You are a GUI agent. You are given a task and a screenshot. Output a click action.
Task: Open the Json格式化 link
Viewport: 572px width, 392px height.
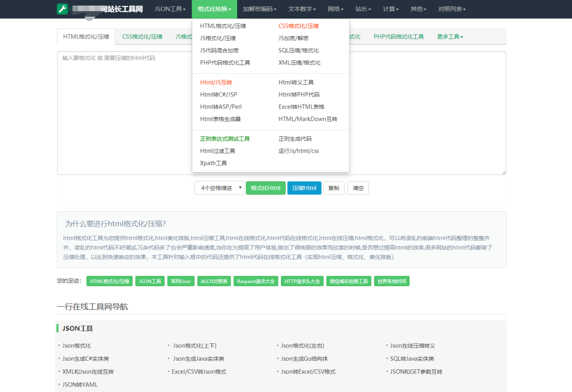pyautogui.click(x=76, y=346)
